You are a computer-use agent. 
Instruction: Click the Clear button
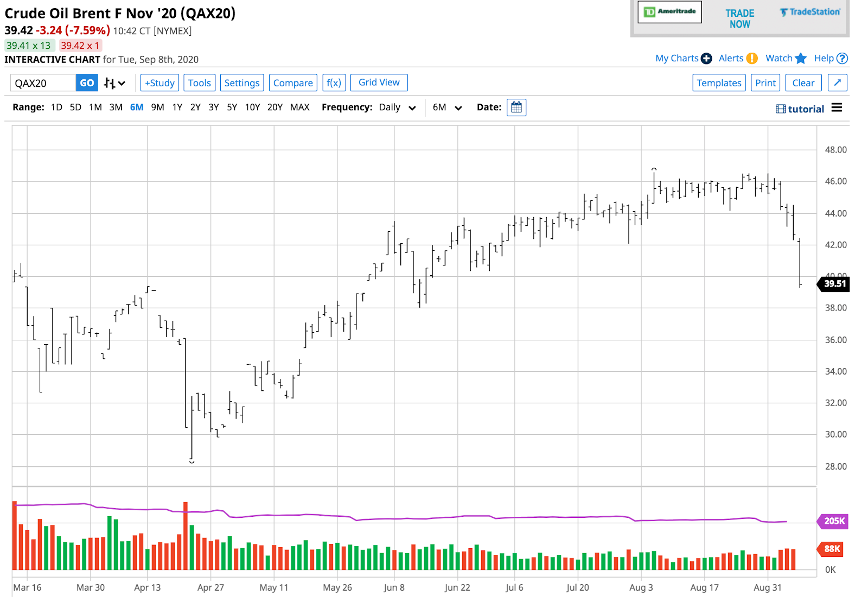803,83
